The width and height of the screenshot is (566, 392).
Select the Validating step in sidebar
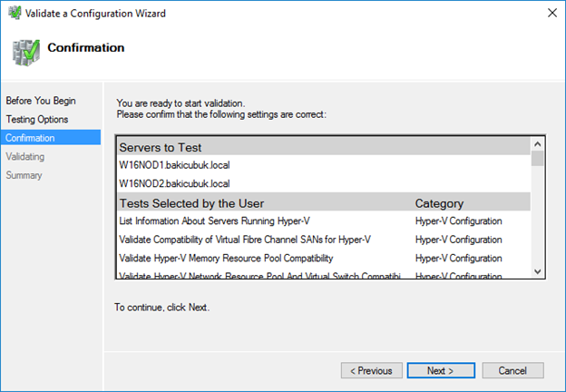(x=24, y=157)
